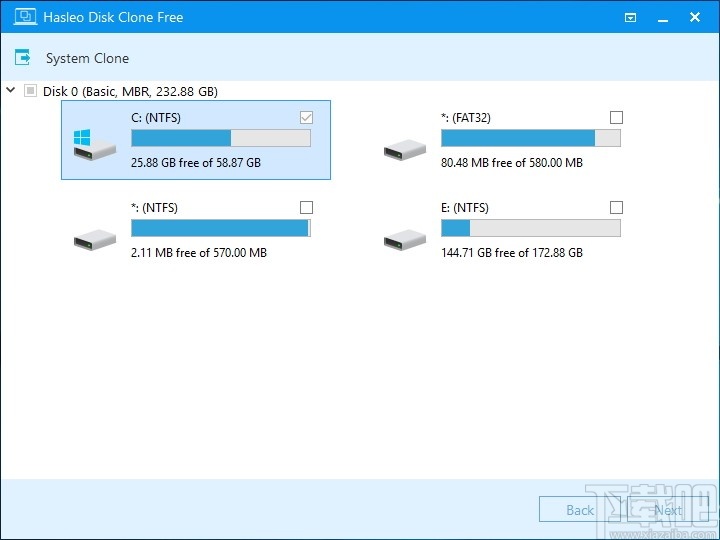Click the E: partition drive icon

coord(405,240)
